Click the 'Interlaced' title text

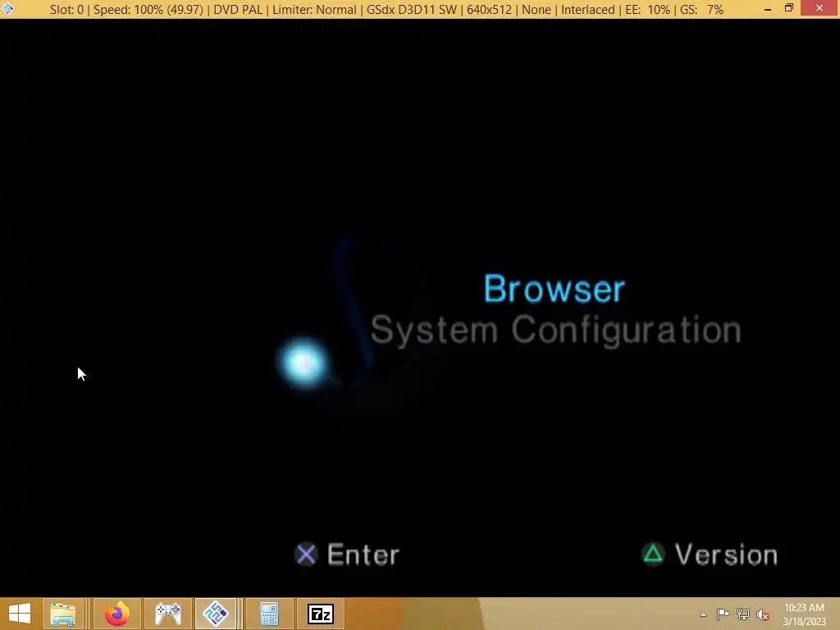point(587,10)
